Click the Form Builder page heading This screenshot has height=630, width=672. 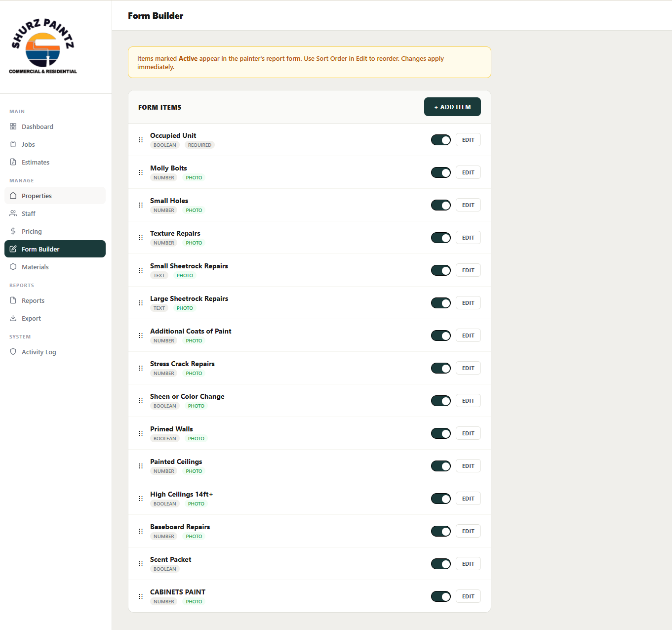pyautogui.click(x=156, y=16)
